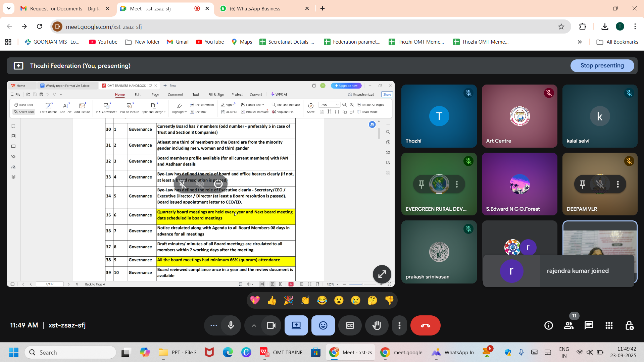Image resolution: width=644 pixels, height=362 pixels.
Task: Send clapping hands reaction
Action: 305,300
